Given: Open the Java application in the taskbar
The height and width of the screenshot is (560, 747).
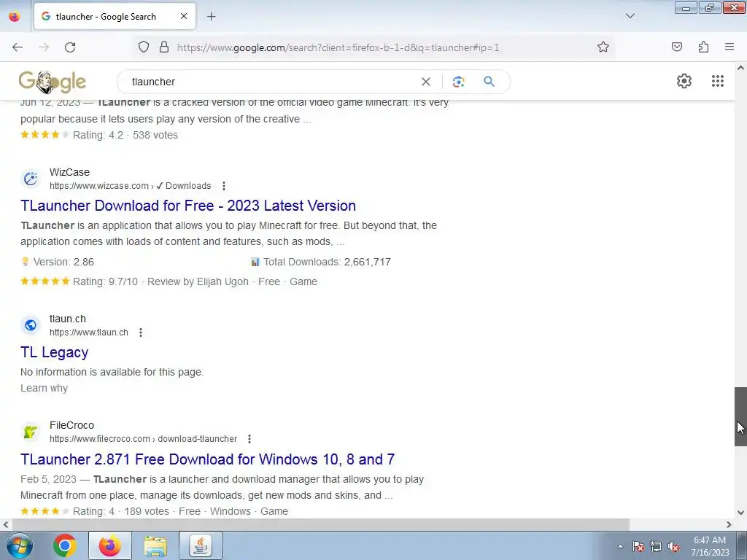Looking at the screenshot, I should click(x=201, y=545).
